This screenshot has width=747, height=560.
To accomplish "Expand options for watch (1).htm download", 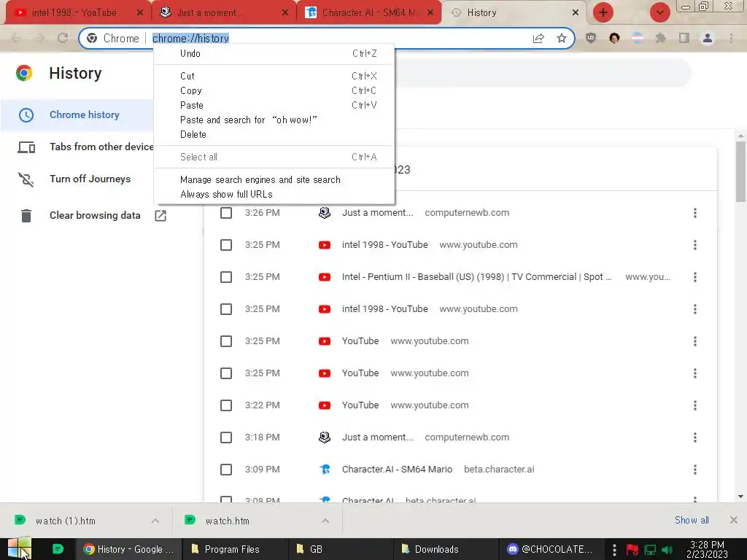I will coord(155,521).
